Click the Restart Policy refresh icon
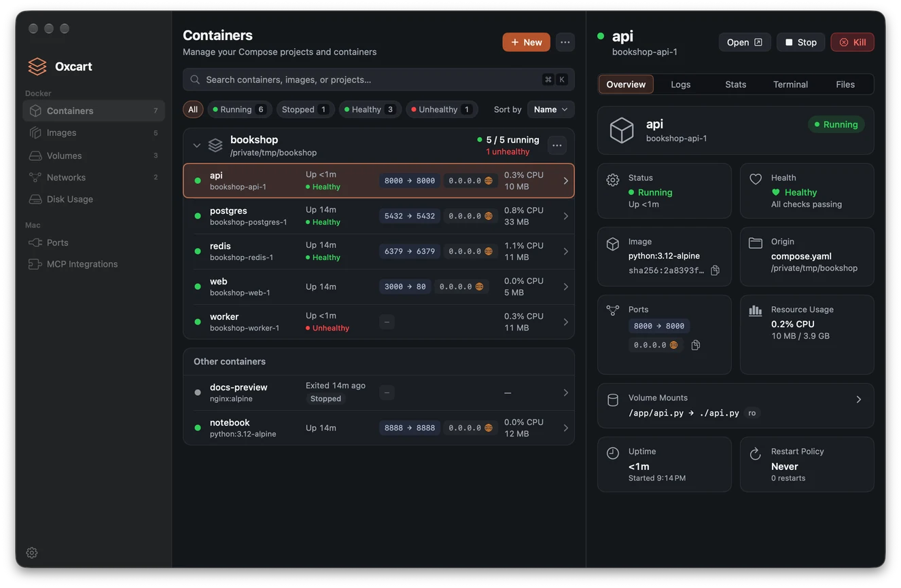Image resolution: width=901 pixels, height=588 pixels. click(755, 454)
